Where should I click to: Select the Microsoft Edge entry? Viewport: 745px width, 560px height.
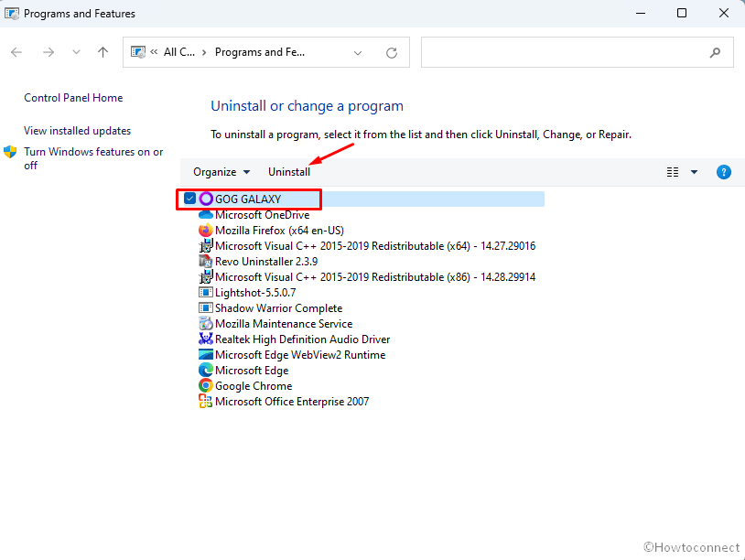click(x=252, y=371)
